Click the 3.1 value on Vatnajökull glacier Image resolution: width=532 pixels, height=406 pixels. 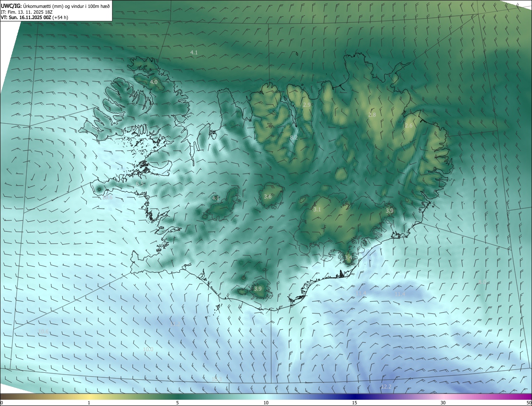[317, 210]
